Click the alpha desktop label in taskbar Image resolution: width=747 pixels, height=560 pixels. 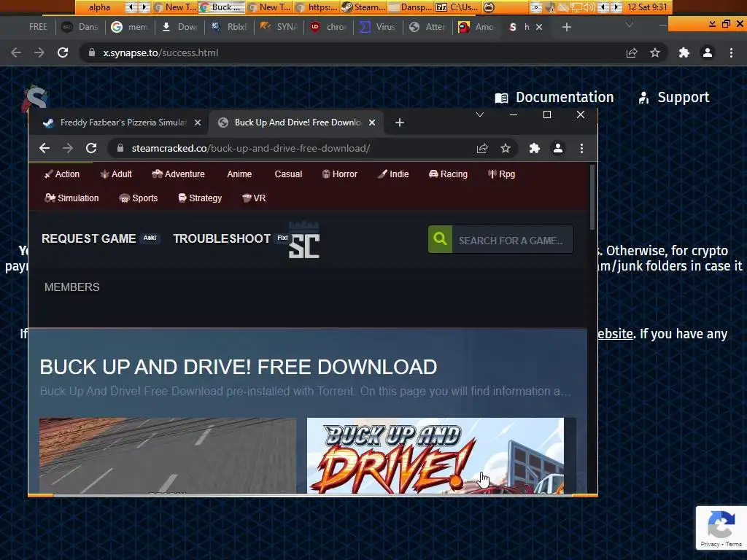point(99,7)
